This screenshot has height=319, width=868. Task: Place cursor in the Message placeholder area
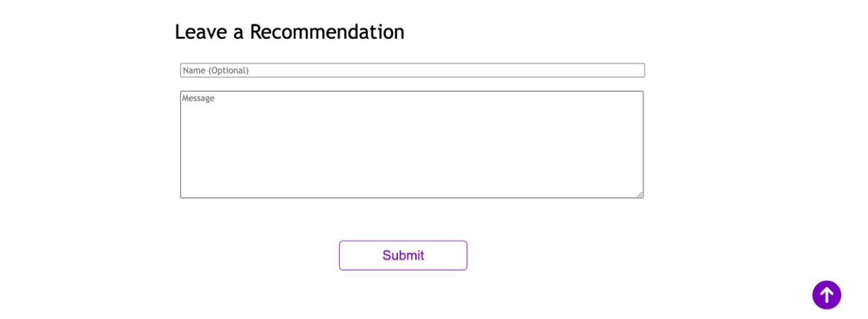pyautogui.click(x=199, y=98)
